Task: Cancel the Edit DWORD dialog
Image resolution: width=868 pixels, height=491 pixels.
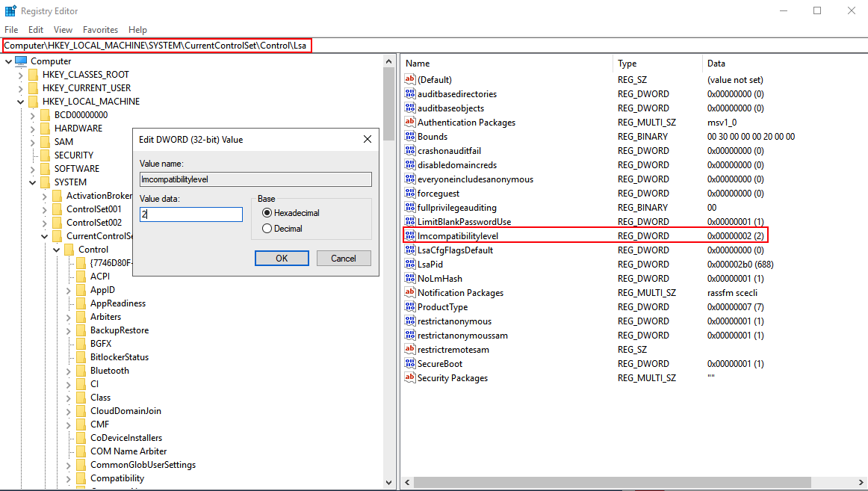Action: tap(343, 258)
